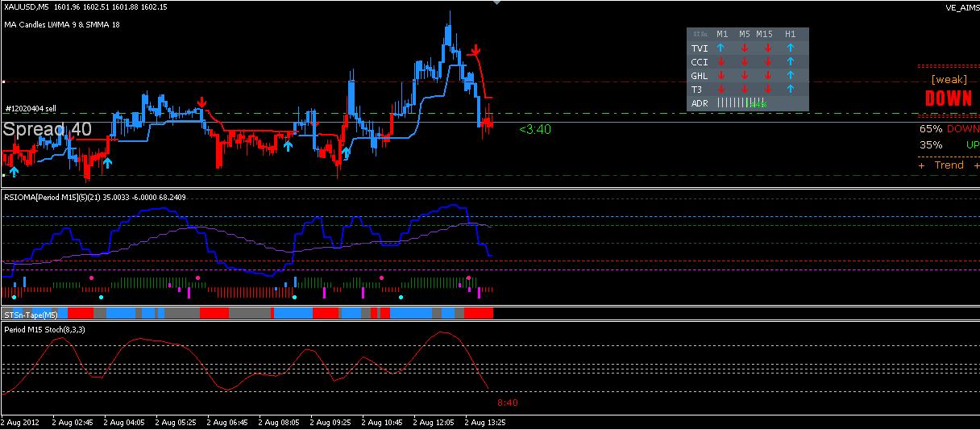
Task: Click the CCI M1 red down arrow
Action: (721, 62)
